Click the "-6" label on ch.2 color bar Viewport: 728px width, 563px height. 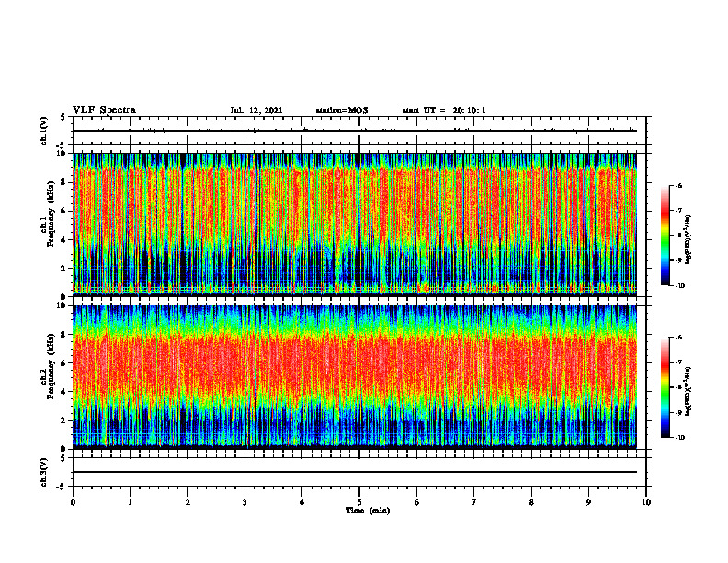678,338
